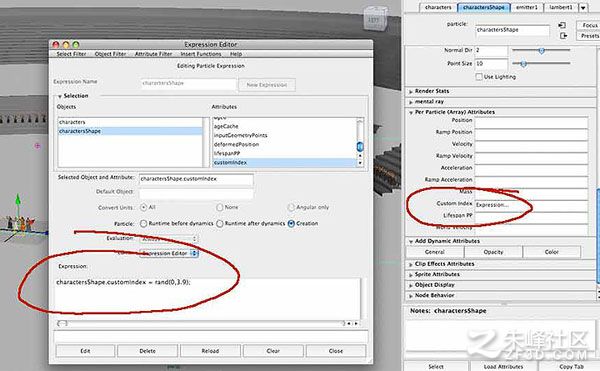This screenshot has width=600, height=371.
Task: Click the Opacity dynamic attribute button
Action: (493, 252)
